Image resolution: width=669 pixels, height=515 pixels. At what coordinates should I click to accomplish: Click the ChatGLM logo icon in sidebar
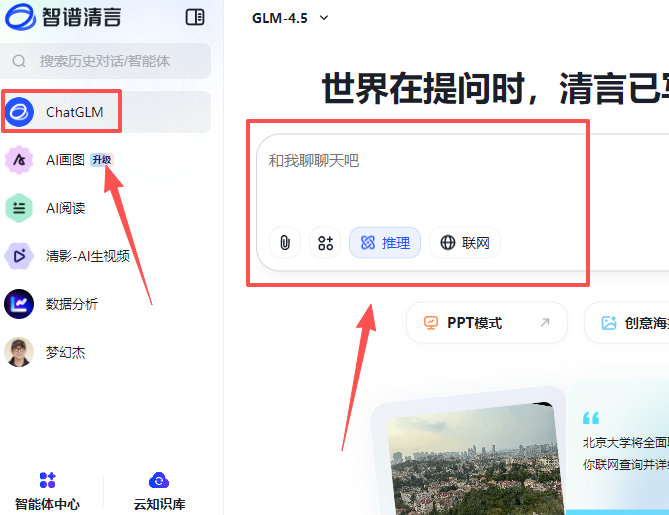(x=20, y=112)
